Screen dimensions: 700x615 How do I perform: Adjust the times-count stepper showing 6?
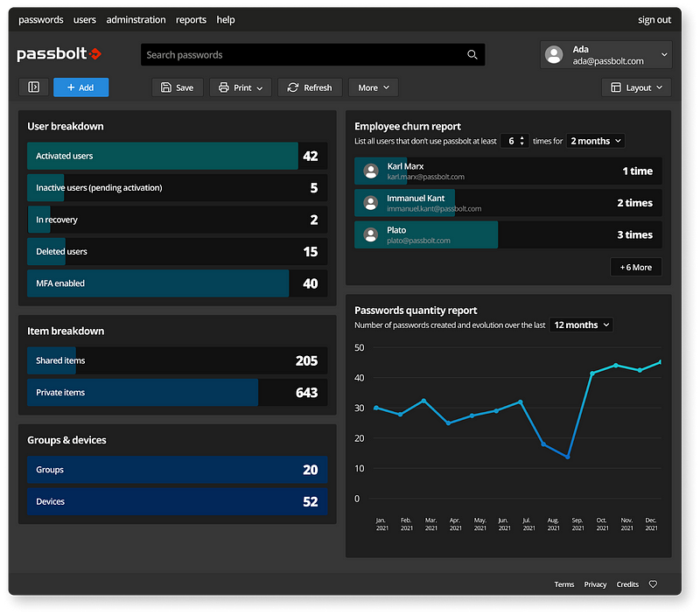(514, 141)
